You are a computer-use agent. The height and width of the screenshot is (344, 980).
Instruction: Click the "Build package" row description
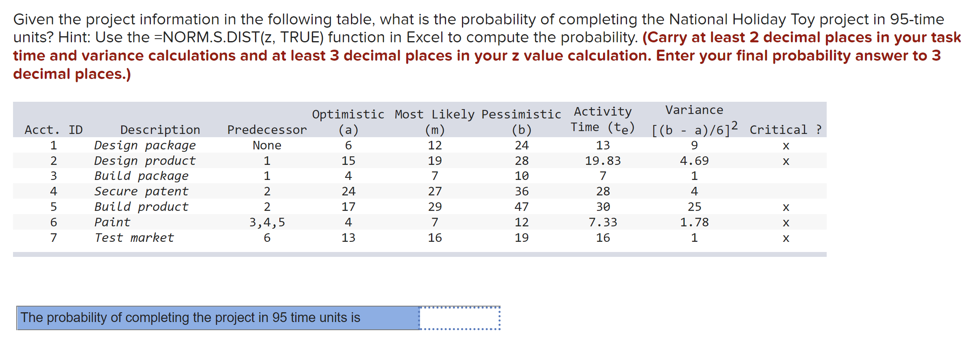point(141,176)
